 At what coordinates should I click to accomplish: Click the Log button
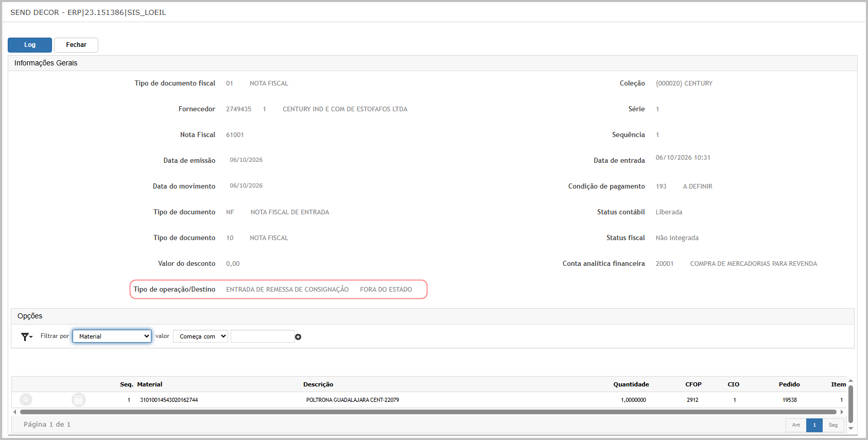(x=30, y=45)
